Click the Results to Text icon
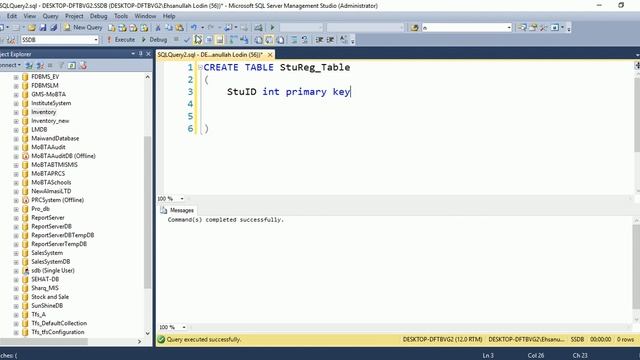The image size is (640, 360). 259,40
